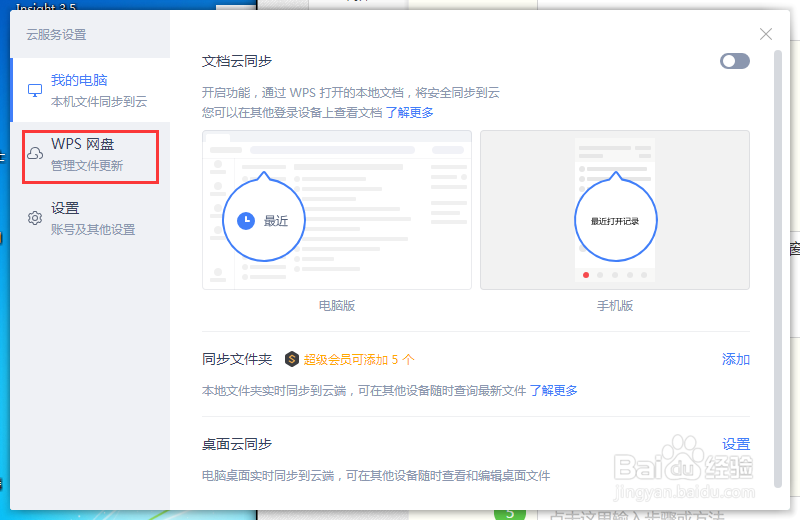
Task: Click the dialog's vertical scrollbar
Action: (x=778, y=269)
